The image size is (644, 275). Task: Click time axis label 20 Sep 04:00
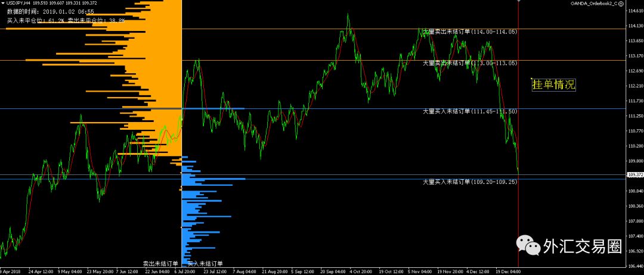point(332,271)
